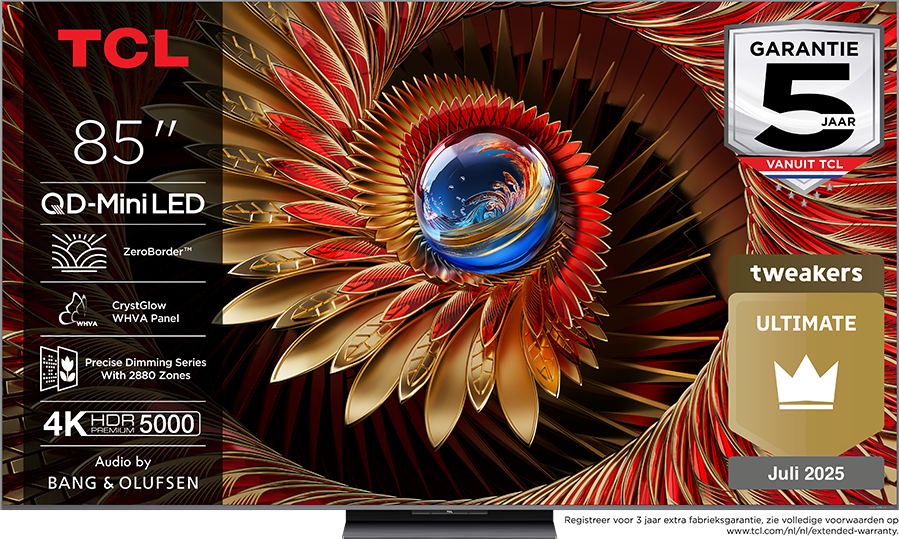Screen dimensions: 899x539
Task: Click the Precise Dimming panel icon
Action: (x=58, y=368)
